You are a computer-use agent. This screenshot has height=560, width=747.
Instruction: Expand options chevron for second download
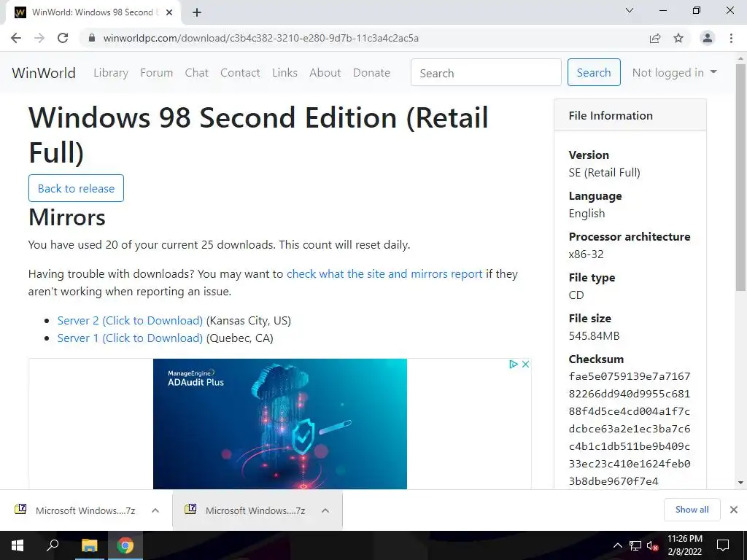pos(325,510)
